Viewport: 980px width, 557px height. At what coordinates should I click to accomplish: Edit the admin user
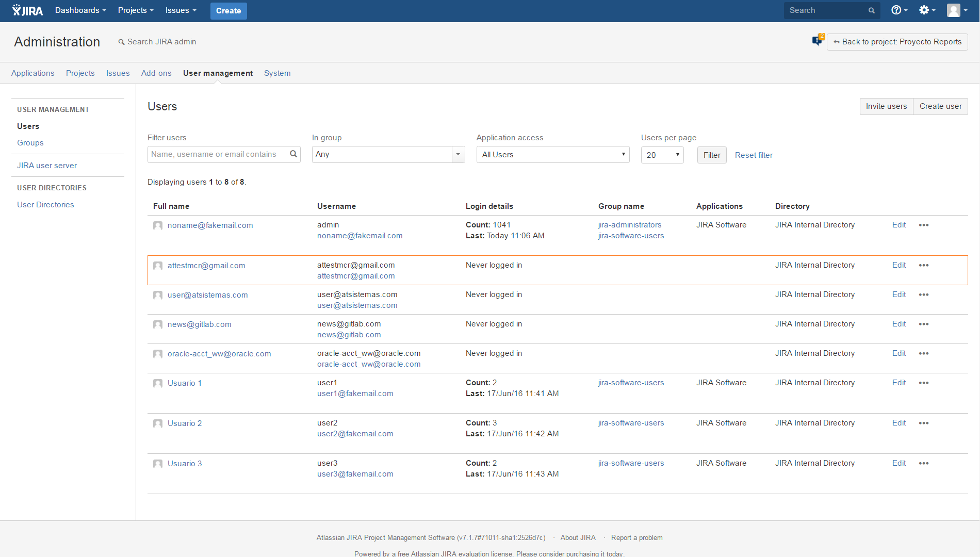899,225
